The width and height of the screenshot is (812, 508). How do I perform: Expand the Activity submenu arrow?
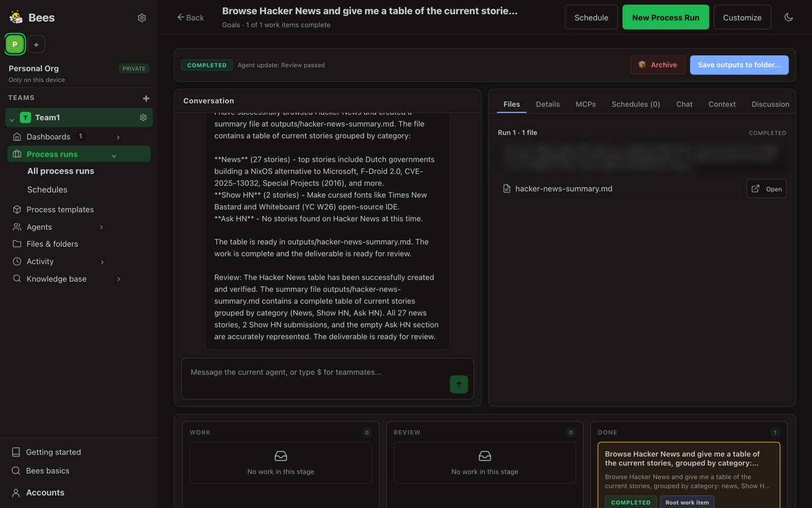tap(102, 262)
